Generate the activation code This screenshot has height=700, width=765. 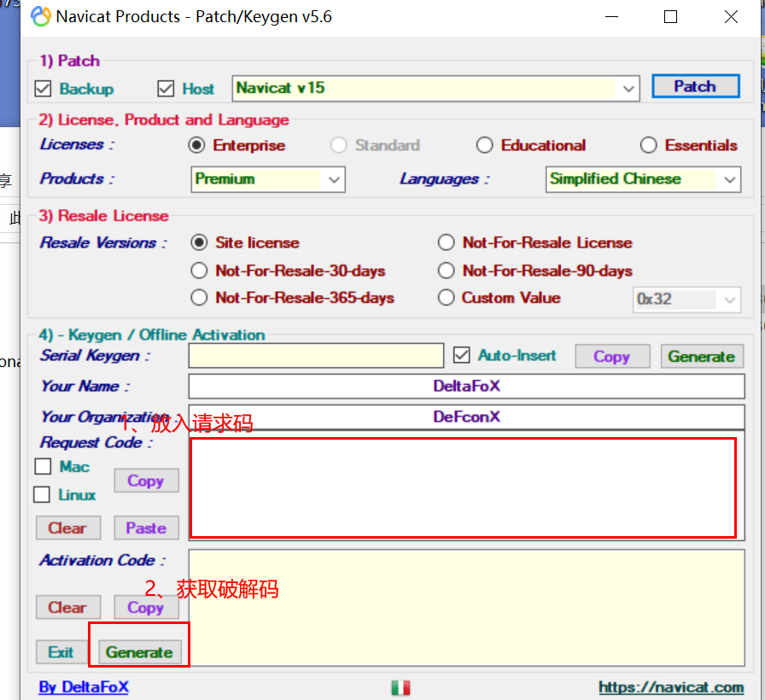click(140, 652)
